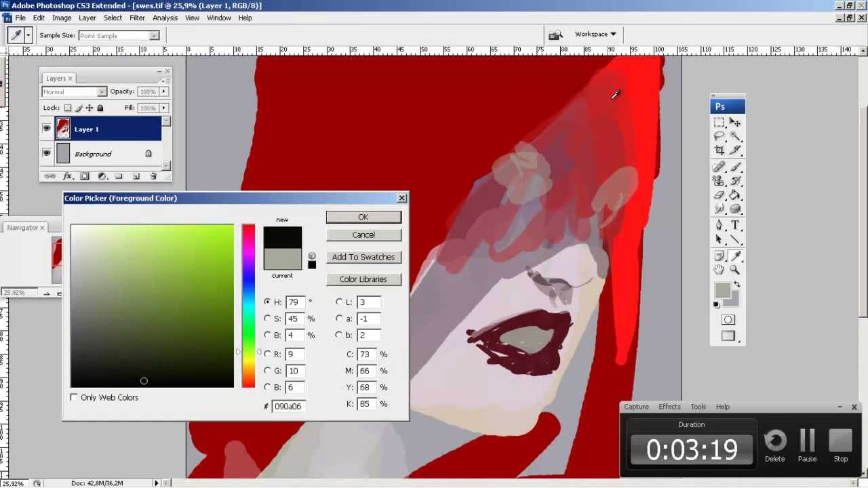Open Color Libraries
Viewport: 868px width, 488px height.
(x=363, y=279)
